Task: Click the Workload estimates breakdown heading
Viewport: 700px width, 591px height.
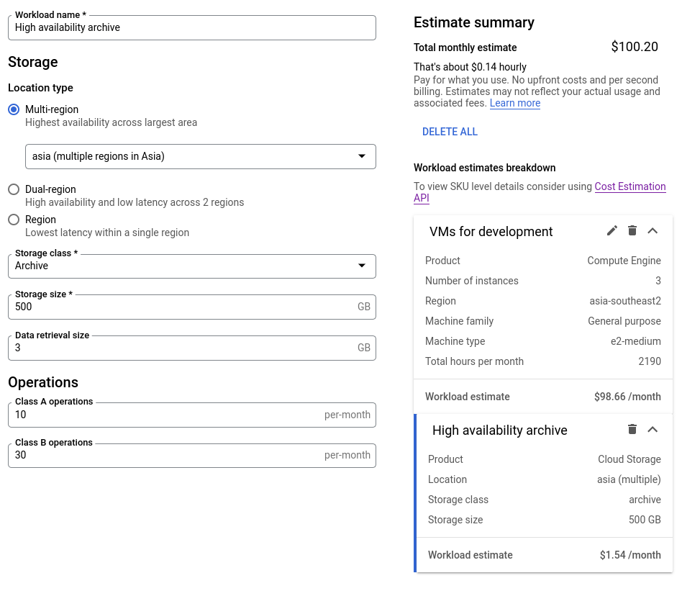Action: pos(484,168)
